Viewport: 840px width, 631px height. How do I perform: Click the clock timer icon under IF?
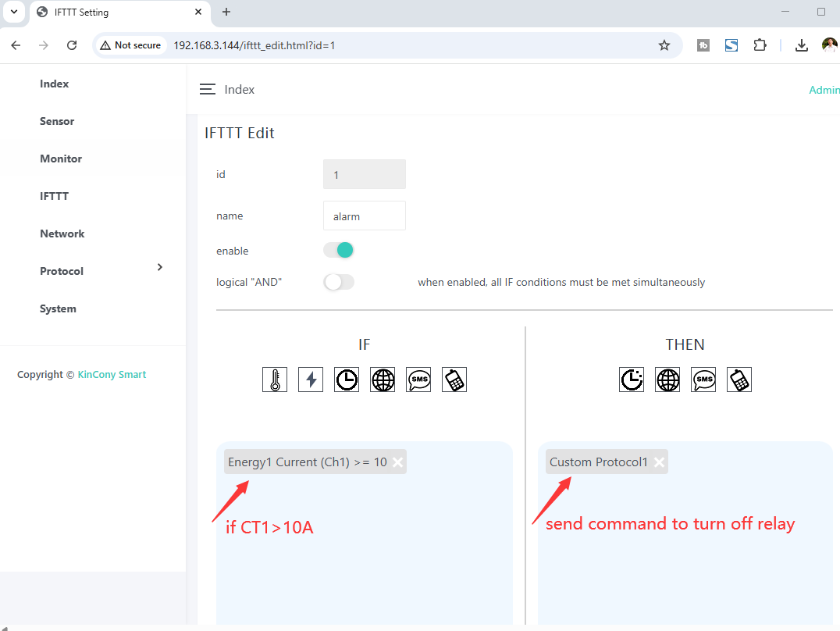pos(347,380)
